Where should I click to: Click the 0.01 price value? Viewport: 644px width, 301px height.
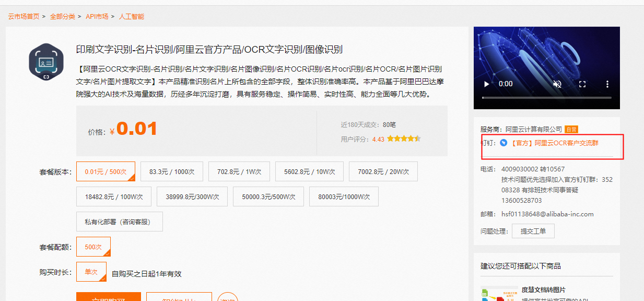click(137, 129)
